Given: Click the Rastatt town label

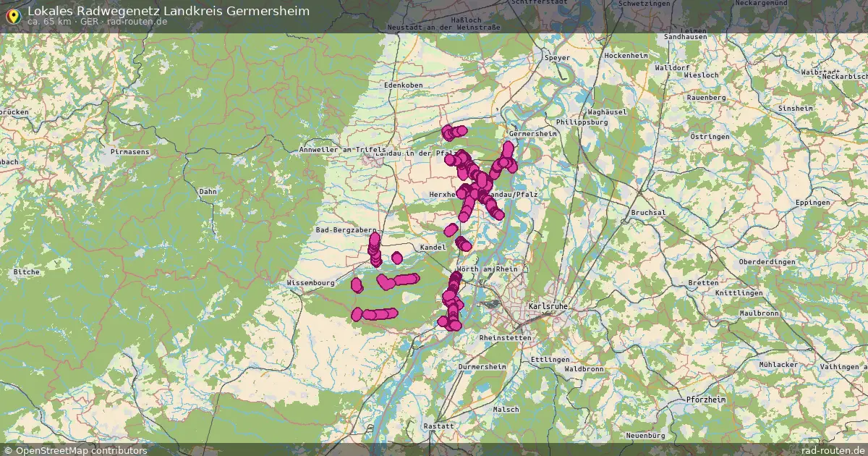Looking at the screenshot, I should coord(438,426).
